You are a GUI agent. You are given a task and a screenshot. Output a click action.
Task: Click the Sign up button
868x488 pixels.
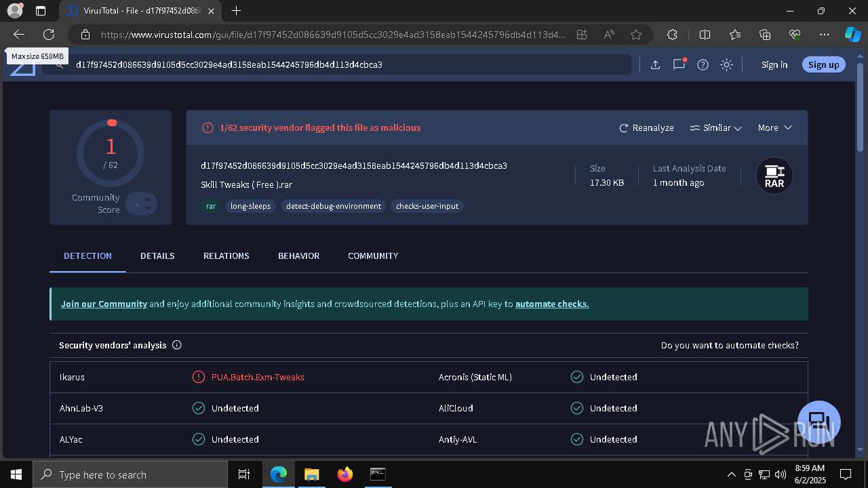[x=823, y=64]
